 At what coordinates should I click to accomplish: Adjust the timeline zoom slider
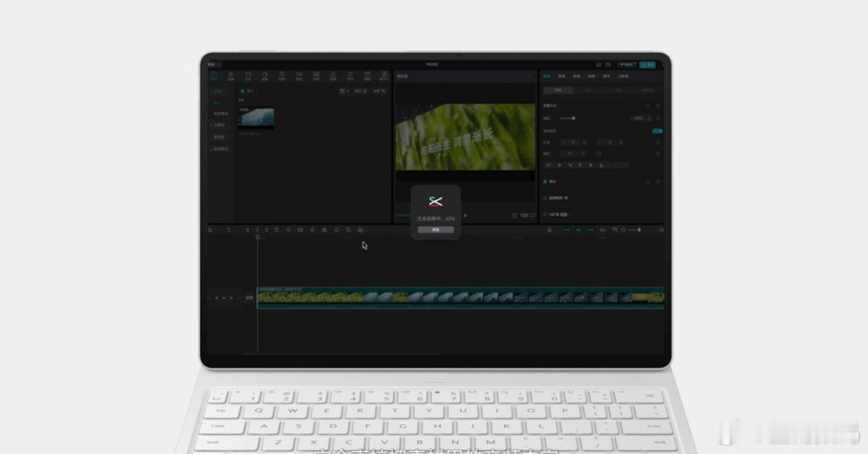tap(633, 230)
